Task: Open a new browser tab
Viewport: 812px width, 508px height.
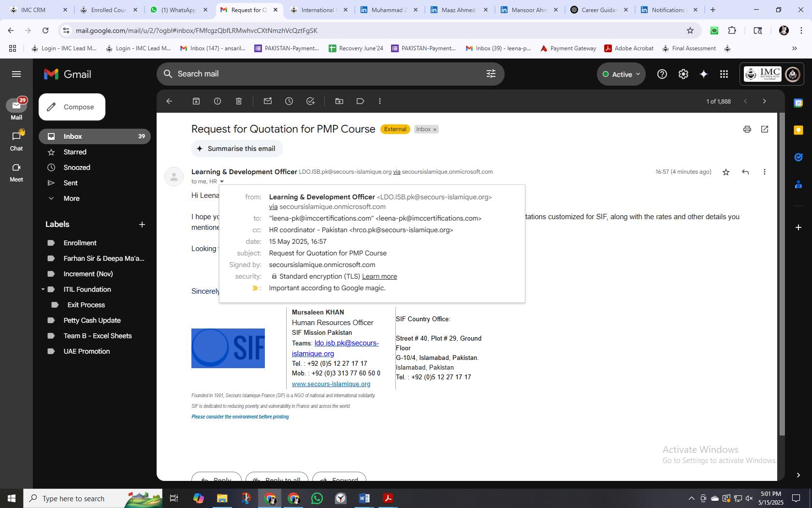Action: pyautogui.click(x=712, y=10)
